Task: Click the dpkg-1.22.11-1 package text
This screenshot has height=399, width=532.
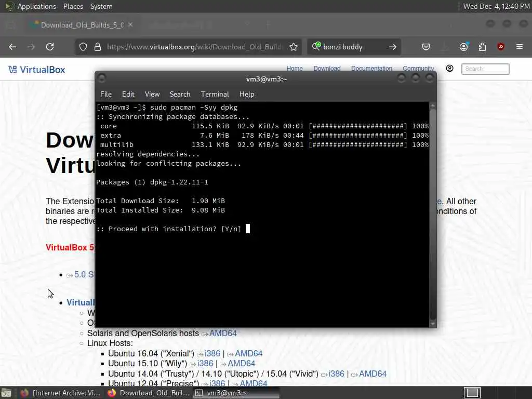Action: [179, 182]
